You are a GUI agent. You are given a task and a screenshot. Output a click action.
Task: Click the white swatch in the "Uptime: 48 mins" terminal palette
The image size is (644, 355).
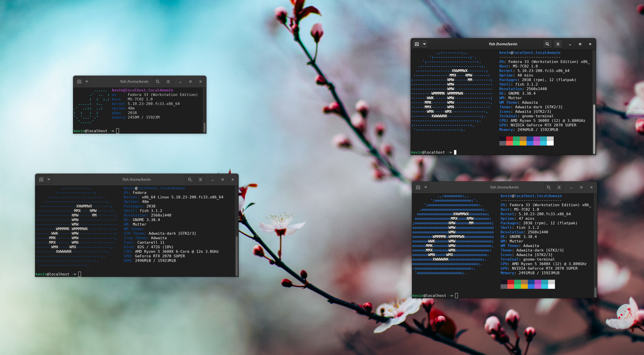pos(550,143)
